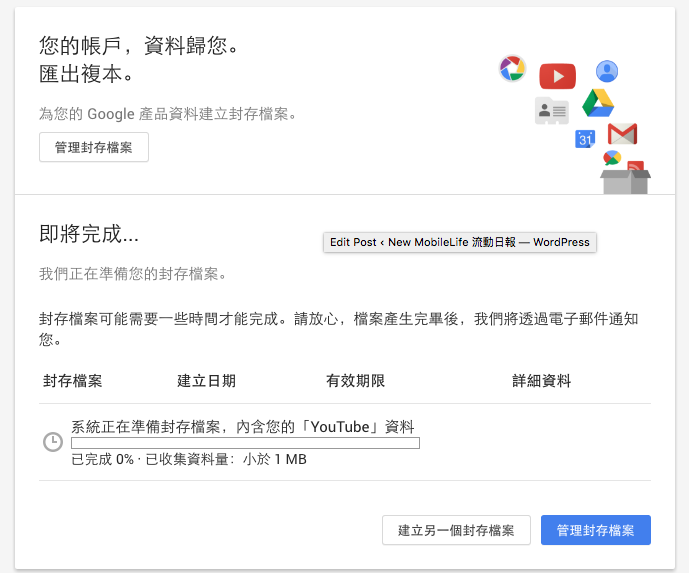Click the Gmail envelope icon
The image size is (689, 573).
(622, 134)
